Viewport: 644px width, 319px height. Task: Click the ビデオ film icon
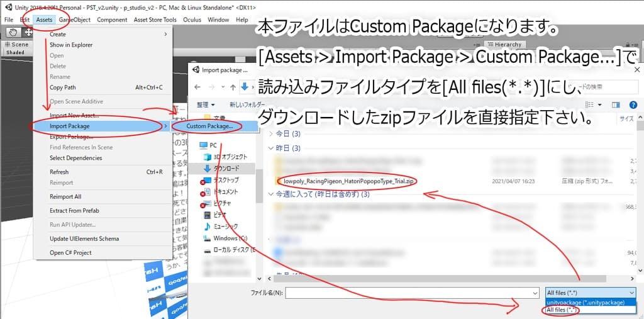[208, 215]
